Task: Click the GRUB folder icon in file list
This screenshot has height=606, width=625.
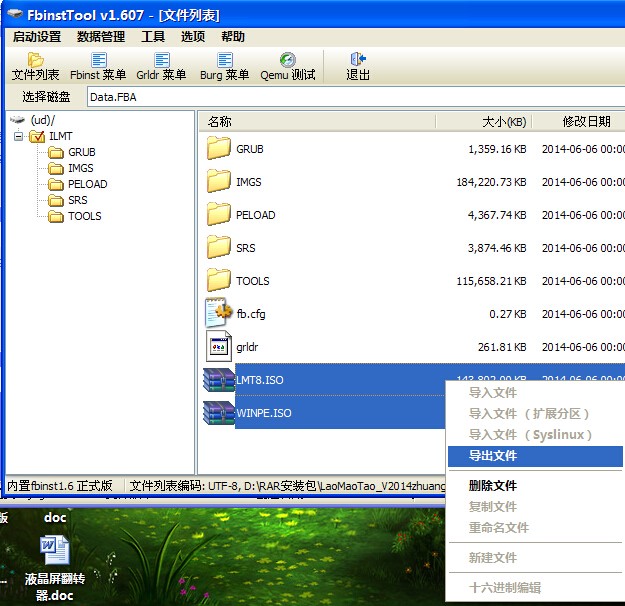Action: [x=219, y=148]
